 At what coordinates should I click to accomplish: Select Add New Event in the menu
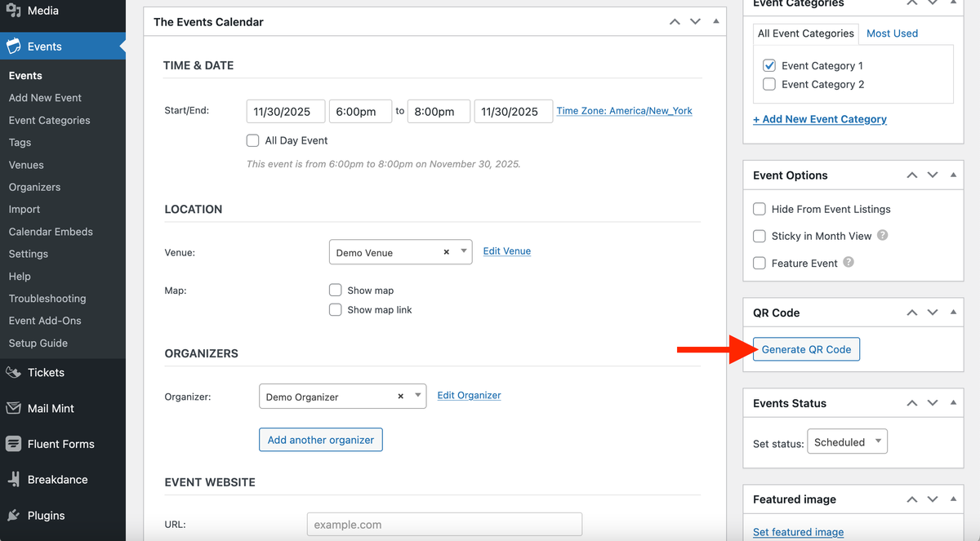pos(45,97)
